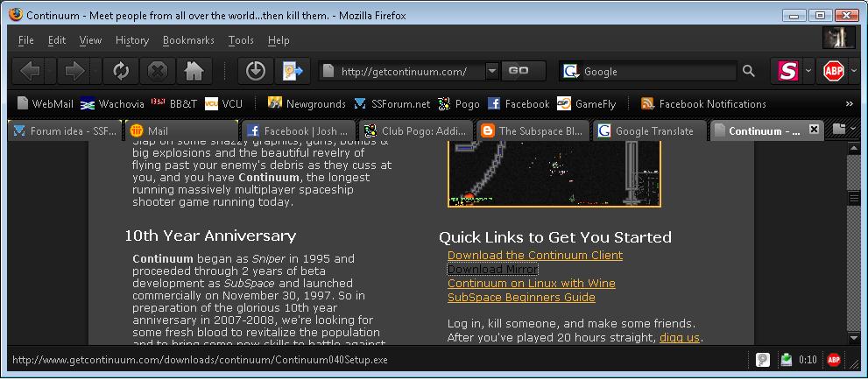The image size is (868, 380).
Task: Click the Back navigation arrow
Action: tap(30, 71)
